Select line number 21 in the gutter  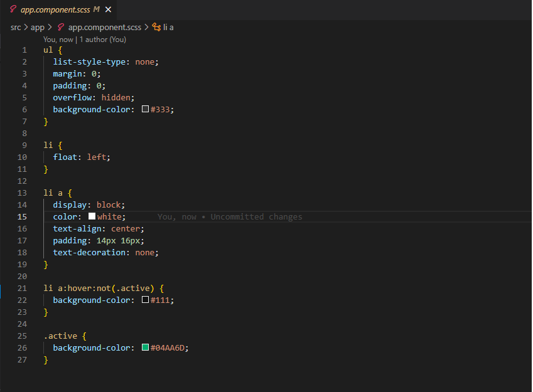[23, 289]
